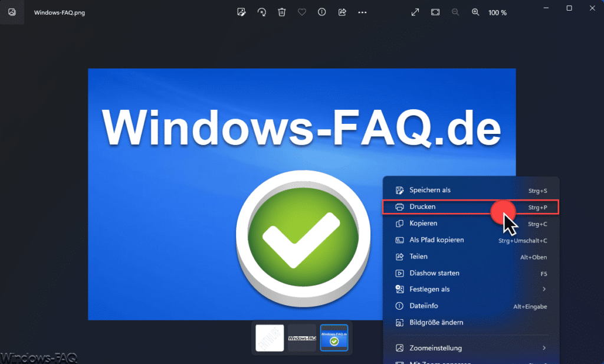
Task: Select the white ENTWURF thumbnail in filmstrip
Action: point(270,338)
